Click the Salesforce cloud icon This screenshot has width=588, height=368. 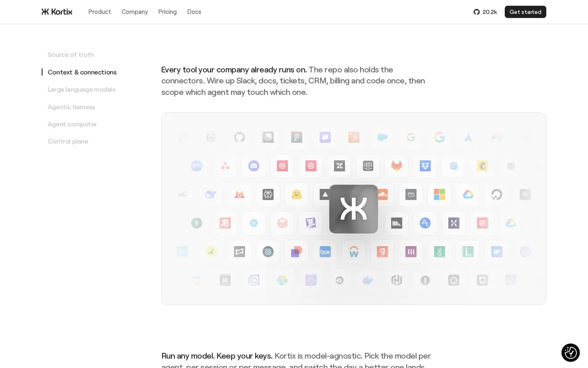click(x=382, y=137)
